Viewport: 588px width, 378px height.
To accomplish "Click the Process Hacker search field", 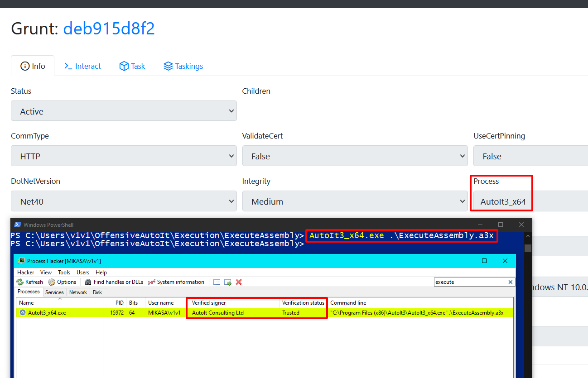I will tap(470, 282).
